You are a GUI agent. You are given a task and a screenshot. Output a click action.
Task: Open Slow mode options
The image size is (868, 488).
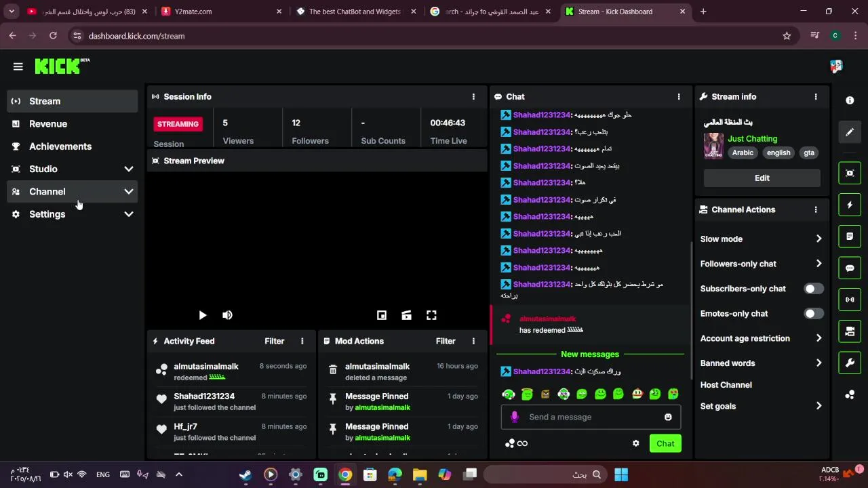point(762,239)
